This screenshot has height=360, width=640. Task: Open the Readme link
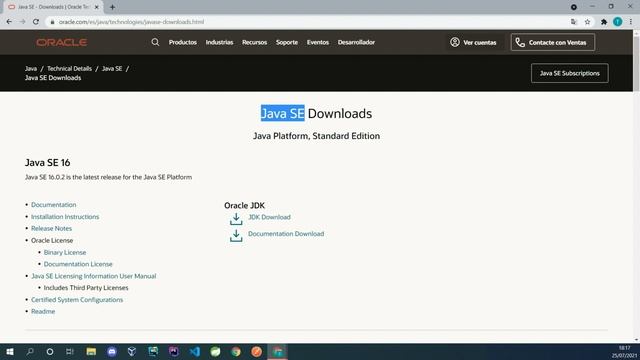[43, 311]
